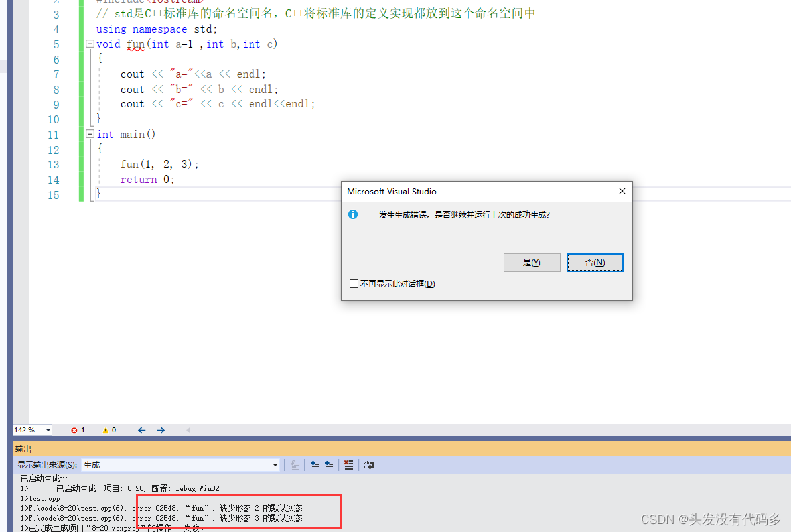Click the navigate forward arrow
The height and width of the screenshot is (532, 791).
click(x=160, y=430)
